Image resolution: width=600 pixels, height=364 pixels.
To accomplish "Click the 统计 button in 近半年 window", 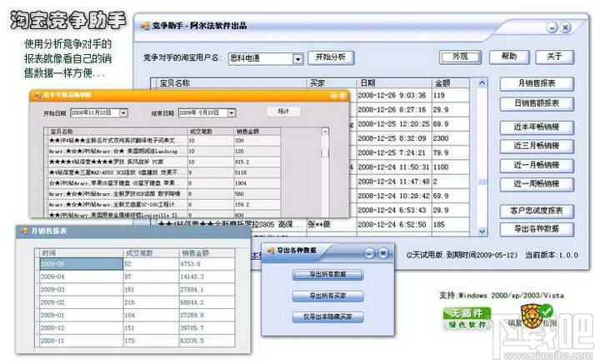I will (x=283, y=112).
